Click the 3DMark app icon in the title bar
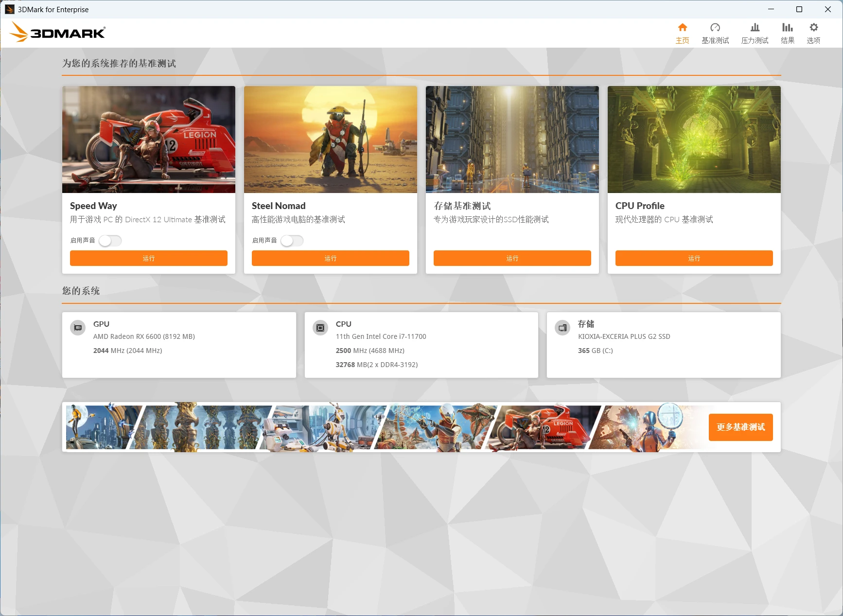 click(x=9, y=9)
